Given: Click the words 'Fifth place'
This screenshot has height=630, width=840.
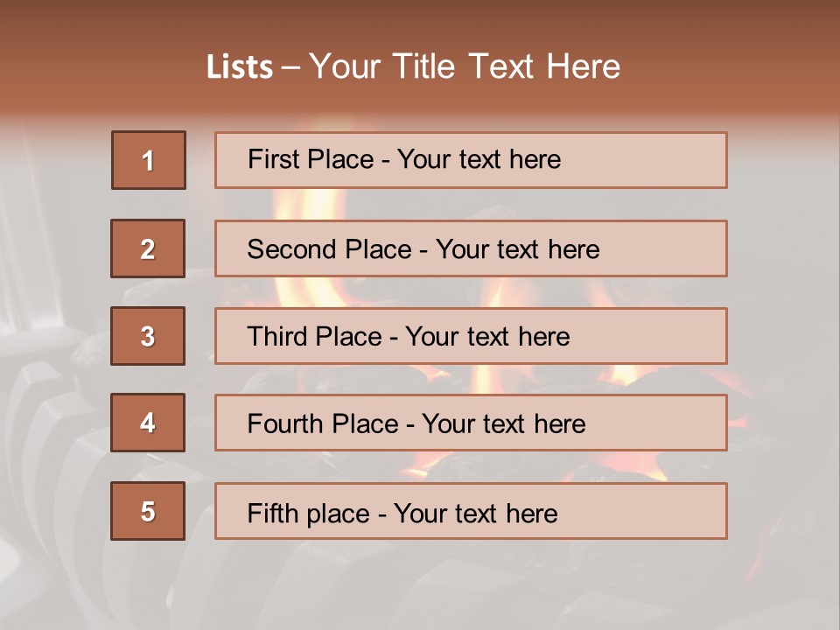Looking at the screenshot, I should coord(309,514).
